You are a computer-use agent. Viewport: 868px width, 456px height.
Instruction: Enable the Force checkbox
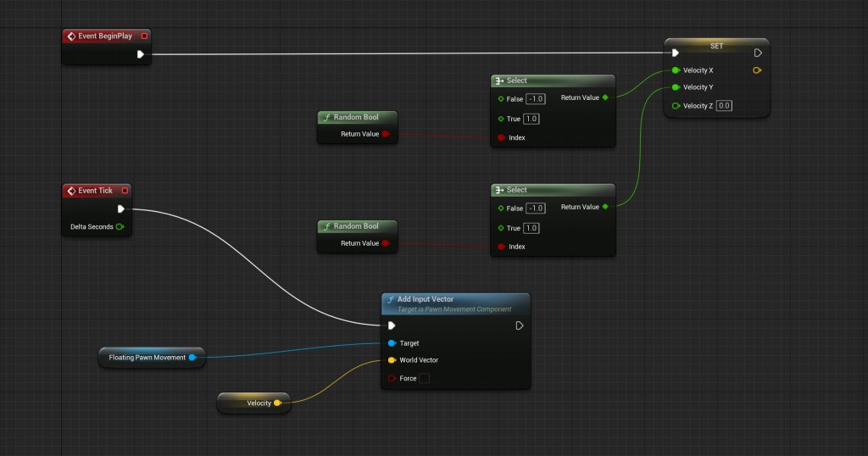tap(424, 379)
